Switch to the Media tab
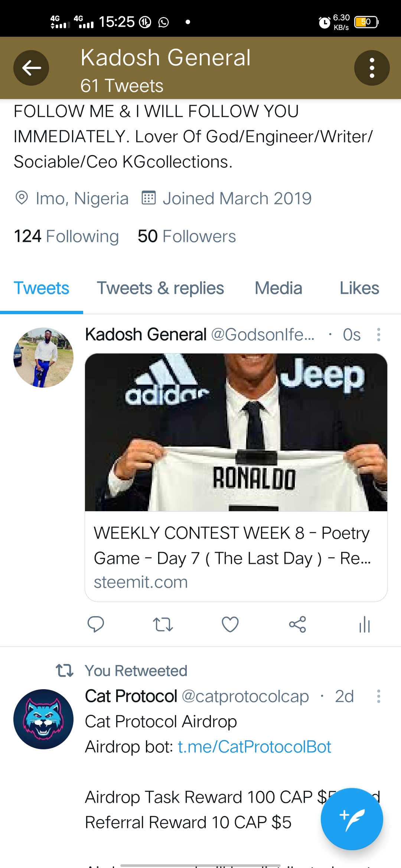The width and height of the screenshot is (401, 868). [278, 288]
